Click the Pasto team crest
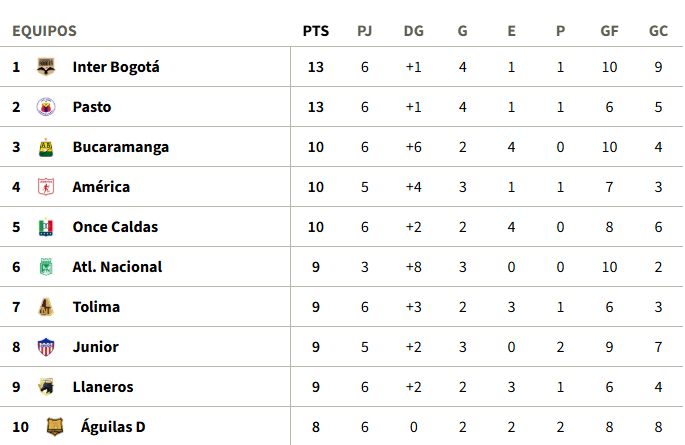Screen dimensions: 685x445 [45, 107]
